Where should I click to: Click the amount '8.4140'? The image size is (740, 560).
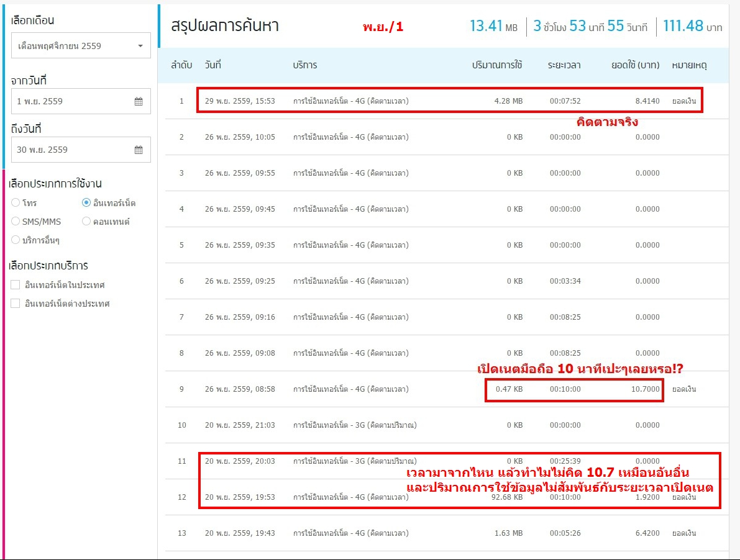click(x=647, y=101)
